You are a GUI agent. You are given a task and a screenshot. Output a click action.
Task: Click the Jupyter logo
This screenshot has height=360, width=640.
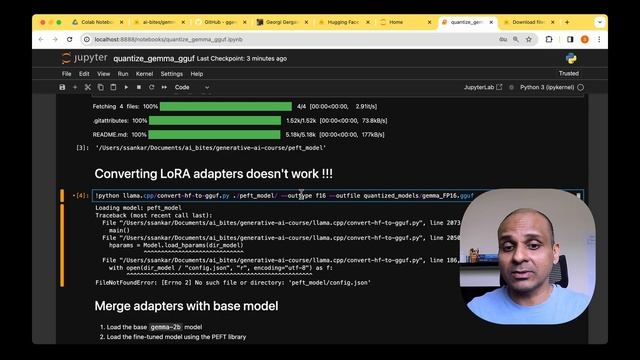pos(84,58)
